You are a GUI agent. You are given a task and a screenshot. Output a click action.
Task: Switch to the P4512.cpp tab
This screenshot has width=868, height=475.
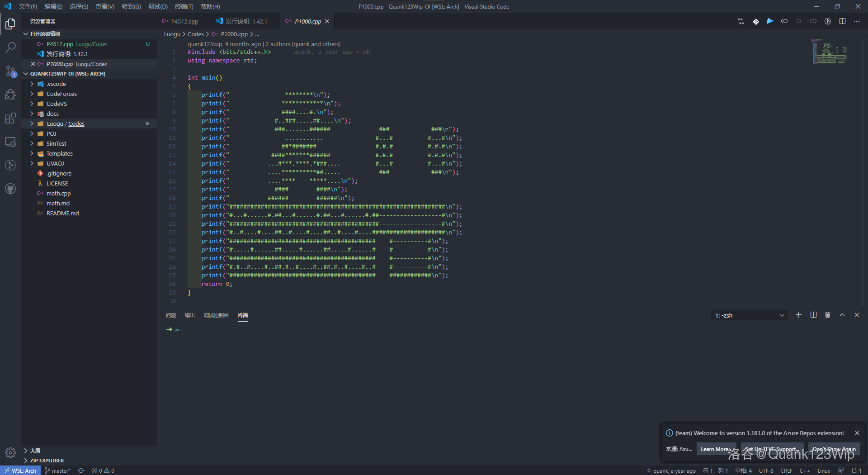point(185,21)
